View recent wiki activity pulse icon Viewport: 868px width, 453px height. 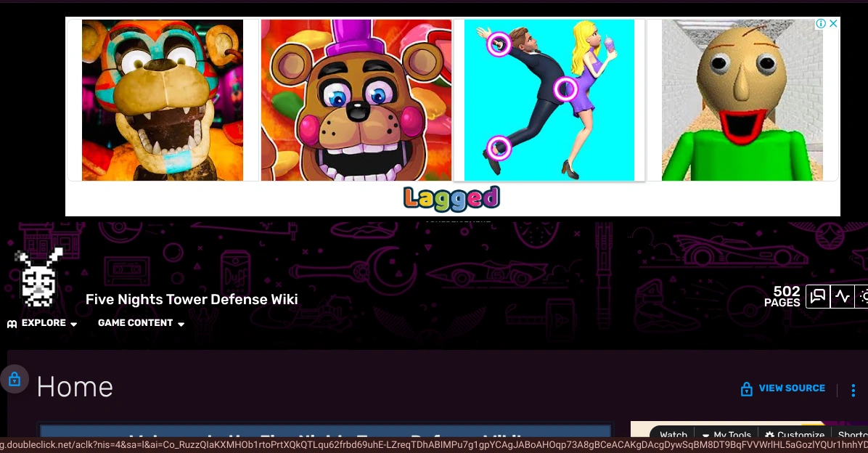(843, 296)
